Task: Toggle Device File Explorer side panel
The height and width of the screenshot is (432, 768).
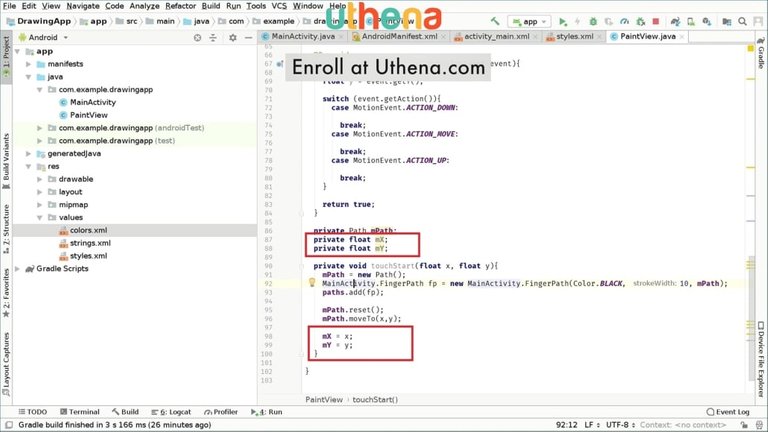Action: tap(761, 359)
